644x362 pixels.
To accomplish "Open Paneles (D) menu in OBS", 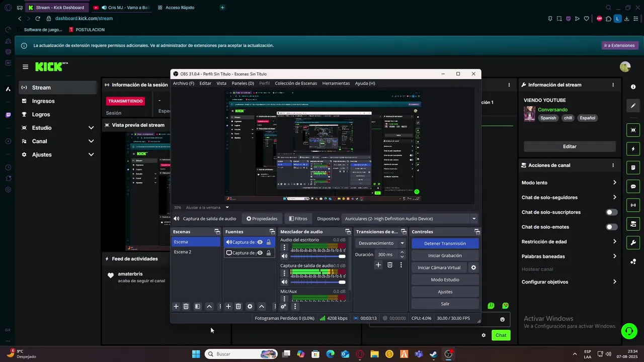I will (x=243, y=83).
